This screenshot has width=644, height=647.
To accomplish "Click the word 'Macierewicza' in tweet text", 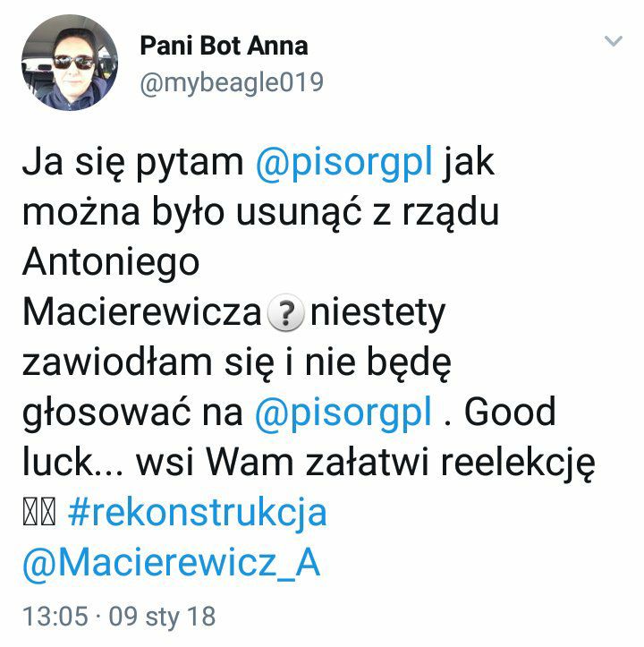I will pyautogui.click(x=142, y=312).
